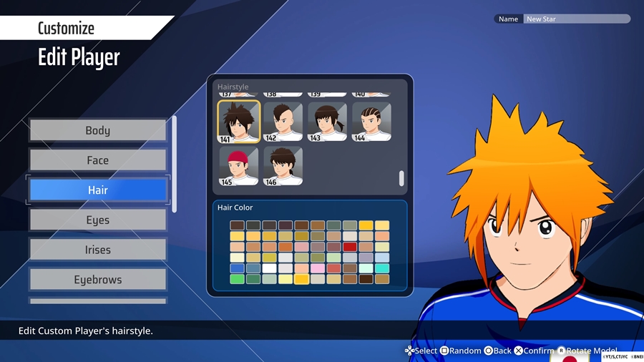This screenshot has height=362, width=644.
Task: Pick the royal blue hair color swatch
Action: (x=237, y=268)
